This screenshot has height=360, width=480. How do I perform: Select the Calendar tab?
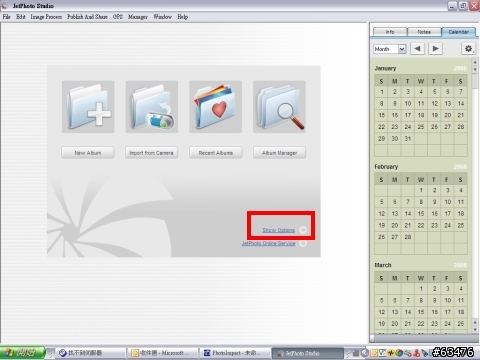tap(458, 32)
